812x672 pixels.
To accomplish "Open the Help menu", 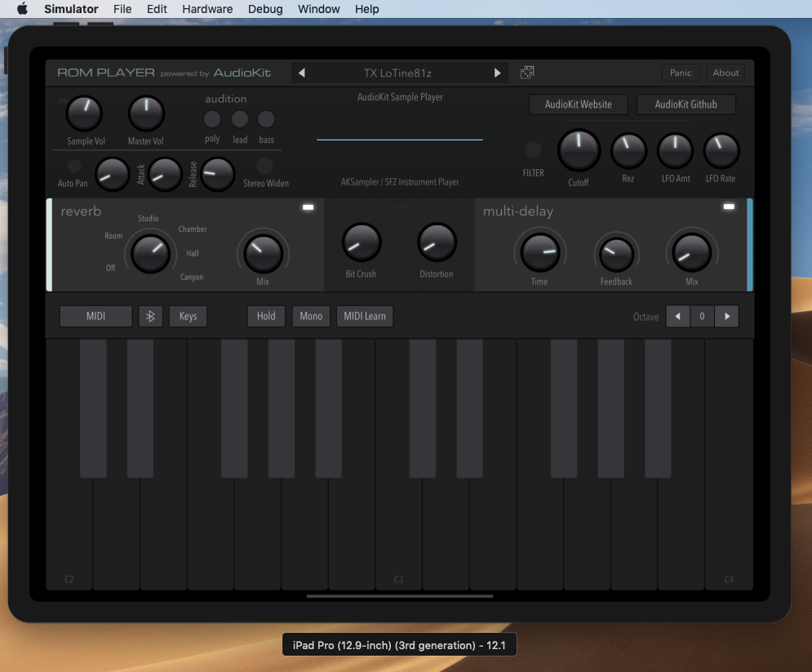I will 366,9.
